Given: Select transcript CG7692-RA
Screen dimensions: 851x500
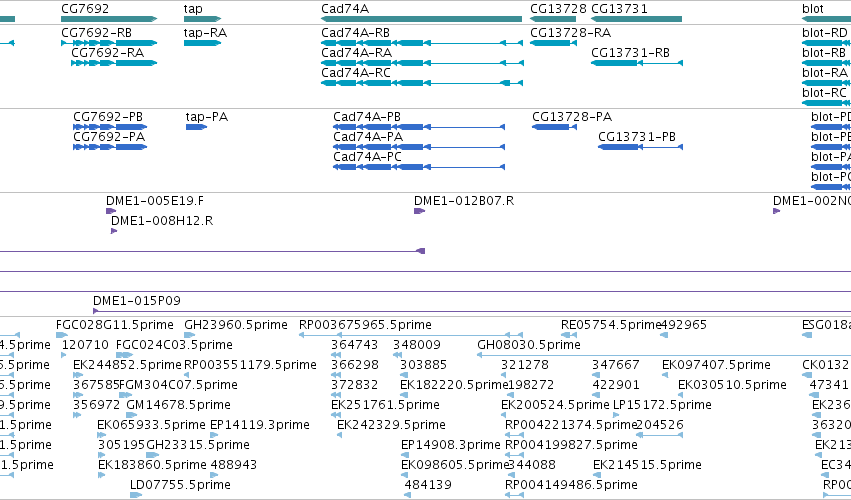Looking at the screenshot, I should pos(114,63).
